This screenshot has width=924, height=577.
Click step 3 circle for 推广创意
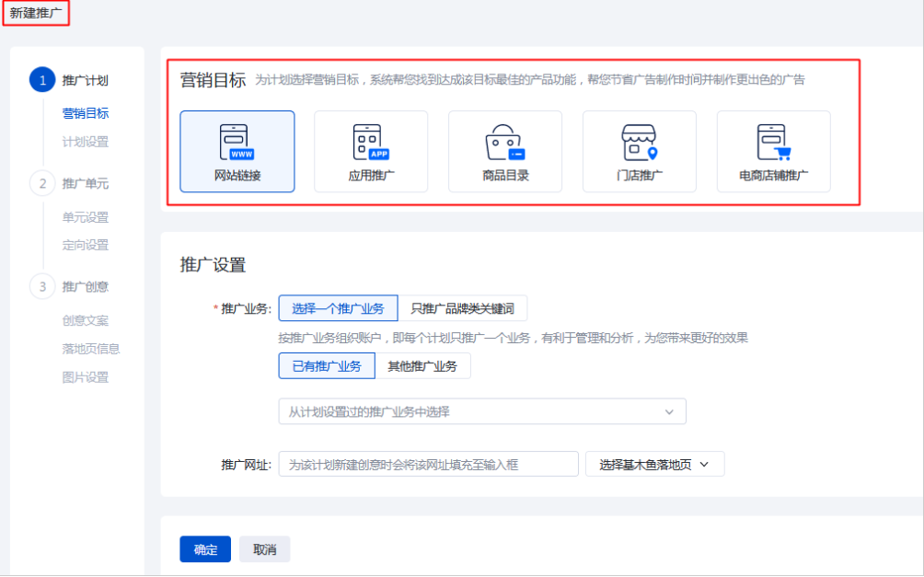(42, 286)
